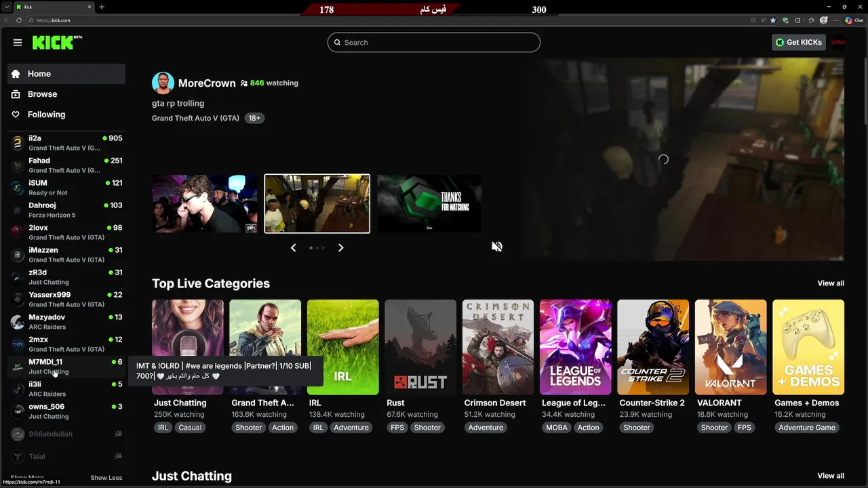Click the Adventure Game tag
Viewport: 868px width, 488px height.
(x=807, y=428)
